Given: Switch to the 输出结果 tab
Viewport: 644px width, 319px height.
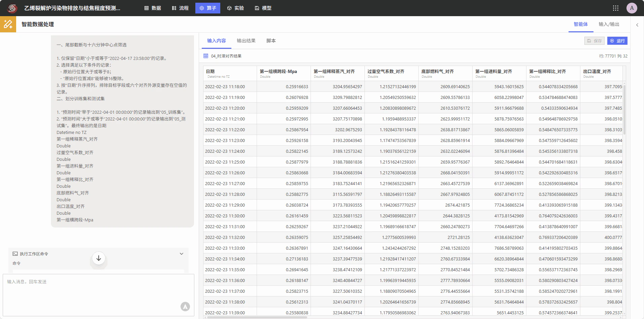Looking at the screenshot, I should point(246,41).
